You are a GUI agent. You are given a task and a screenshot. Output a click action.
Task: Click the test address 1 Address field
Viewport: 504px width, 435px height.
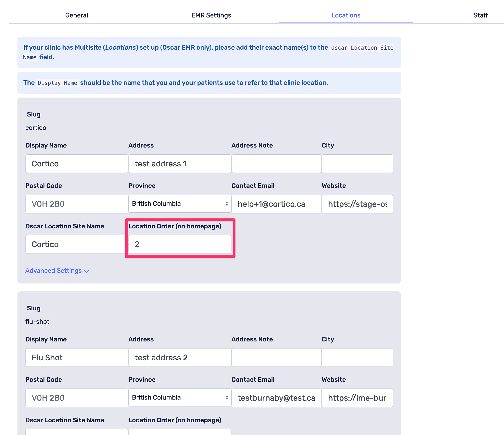tap(180, 164)
